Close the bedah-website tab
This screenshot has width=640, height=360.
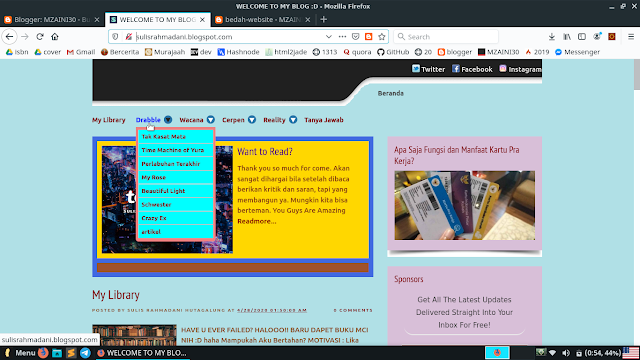[308, 20]
